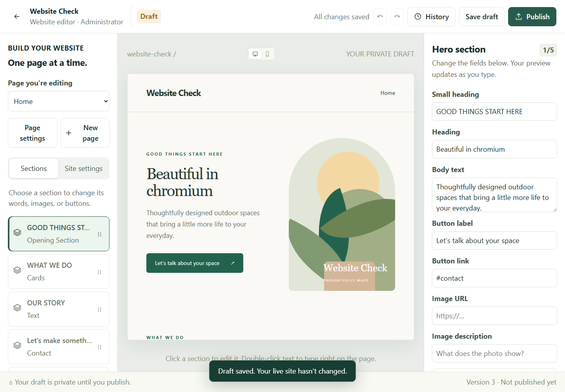Image resolution: width=565 pixels, height=392 pixels.
Task: Click the hero illustration in the preview
Action: point(342,214)
